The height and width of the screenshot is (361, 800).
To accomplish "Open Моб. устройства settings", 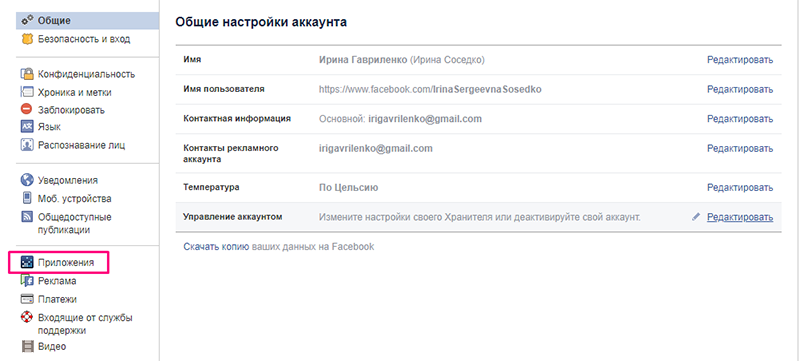I will (x=74, y=198).
